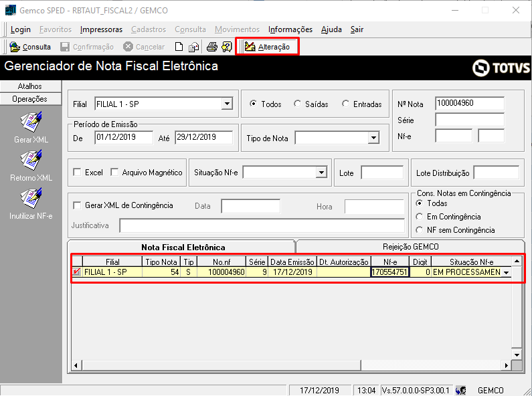Click the Sair menu item
This screenshot has height=396, width=532.
click(x=357, y=29)
